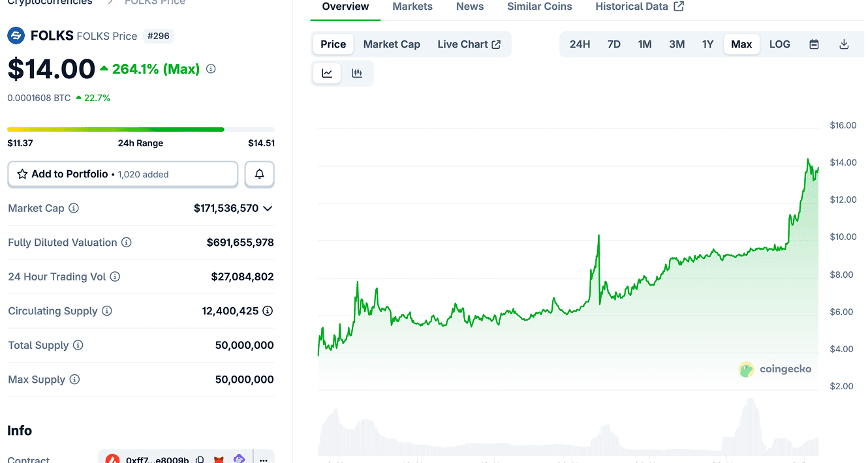This screenshot has height=463, width=868.
Task: Copy the contract address icon
Action: coord(200,460)
